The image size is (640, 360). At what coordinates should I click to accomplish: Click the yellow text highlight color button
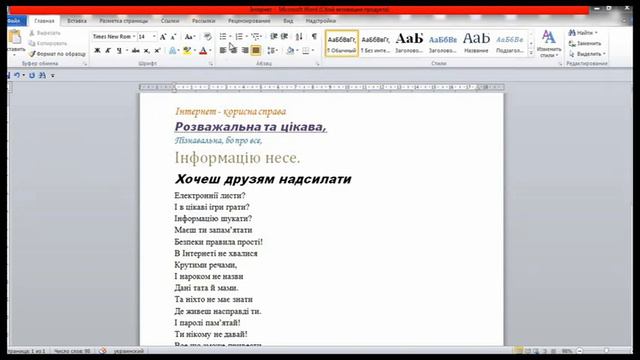click(x=187, y=51)
